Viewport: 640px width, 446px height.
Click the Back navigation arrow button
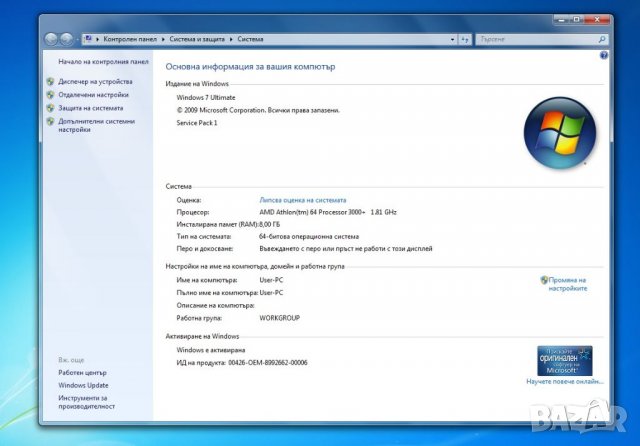coord(52,39)
